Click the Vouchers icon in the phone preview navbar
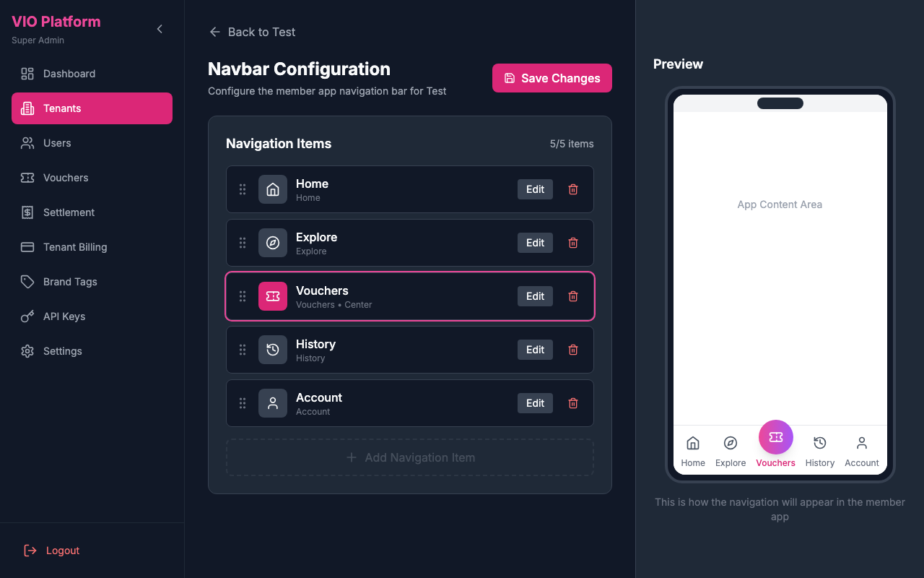Screen dimensions: 924x578 point(775,437)
